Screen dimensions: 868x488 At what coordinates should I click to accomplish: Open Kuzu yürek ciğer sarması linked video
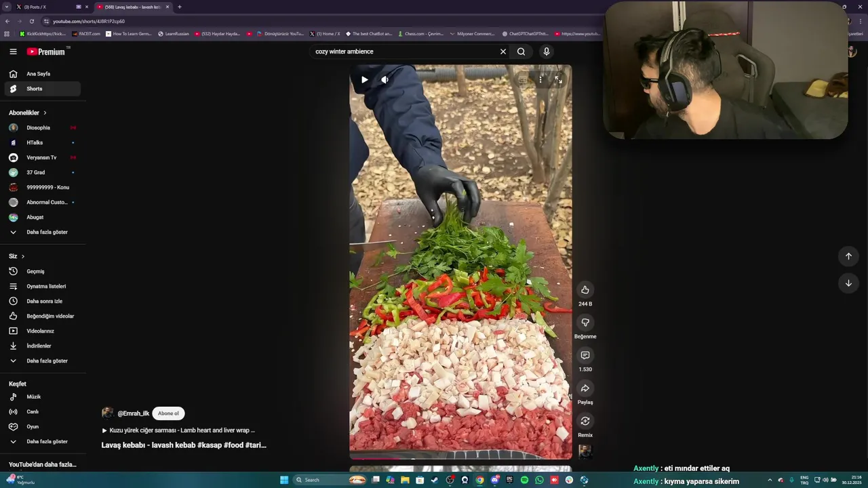coord(178,430)
